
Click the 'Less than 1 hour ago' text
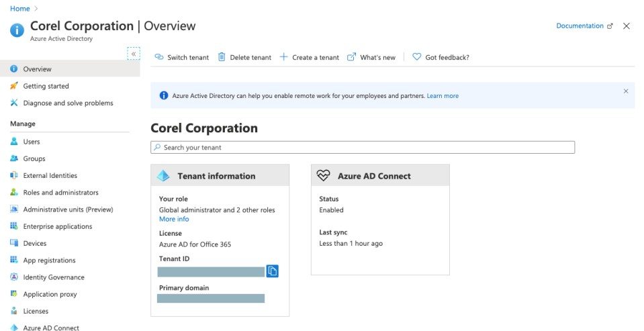click(351, 244)
